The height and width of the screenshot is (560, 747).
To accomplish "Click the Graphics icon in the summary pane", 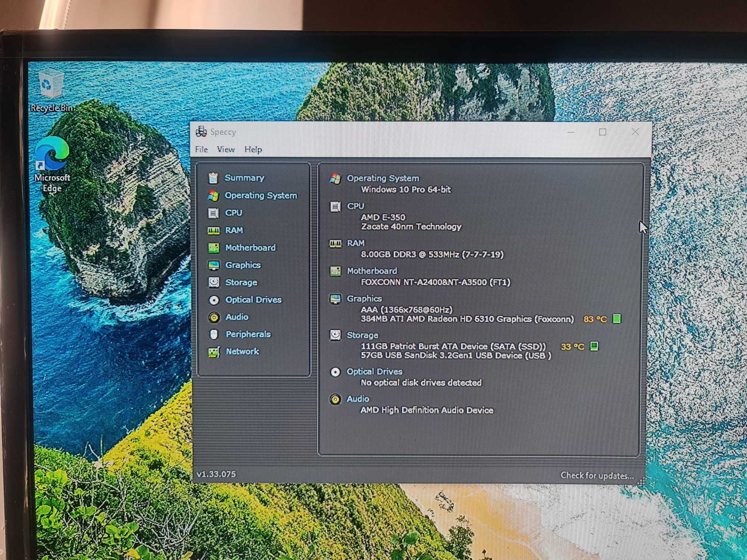I will (x=335, y=299).
